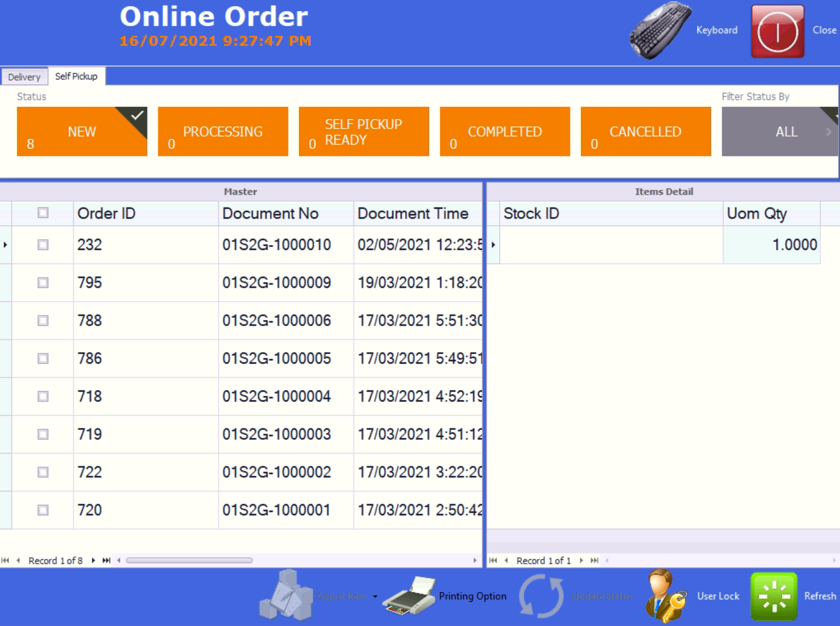
Task: Jump to last record in Master grid
Action: [107, 561]
